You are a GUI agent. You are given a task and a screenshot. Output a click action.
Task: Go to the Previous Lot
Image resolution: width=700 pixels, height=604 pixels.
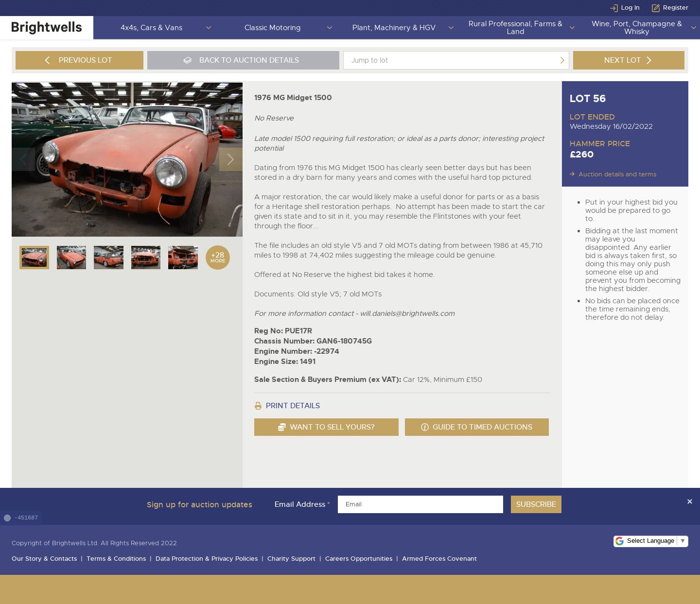pos(79,60)
